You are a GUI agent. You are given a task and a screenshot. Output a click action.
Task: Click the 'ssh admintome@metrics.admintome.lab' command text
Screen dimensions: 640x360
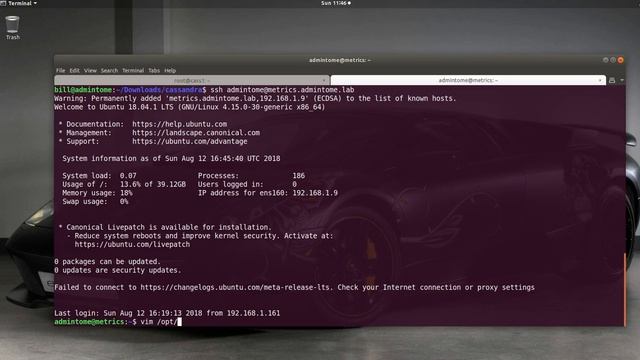282,90
